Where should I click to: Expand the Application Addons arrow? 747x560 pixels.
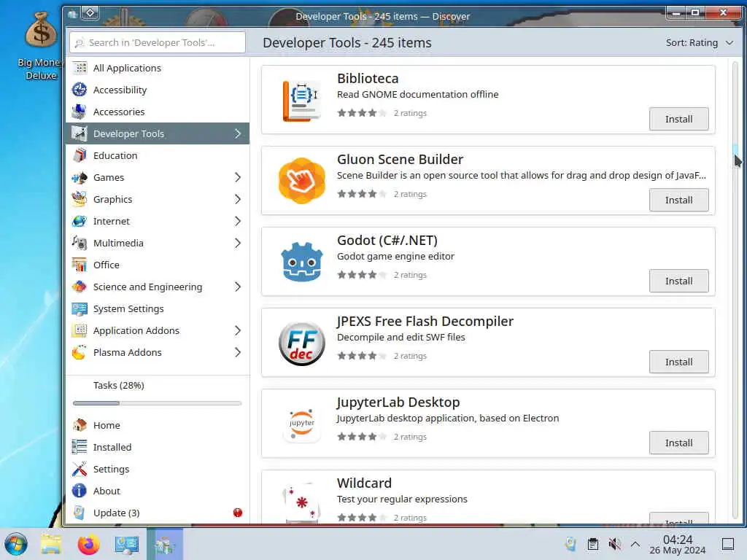[x=238, y=331]
